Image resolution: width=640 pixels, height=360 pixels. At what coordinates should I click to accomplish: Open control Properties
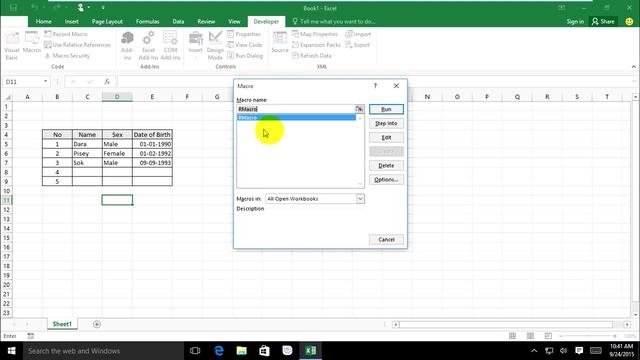(x=244, y=34)
